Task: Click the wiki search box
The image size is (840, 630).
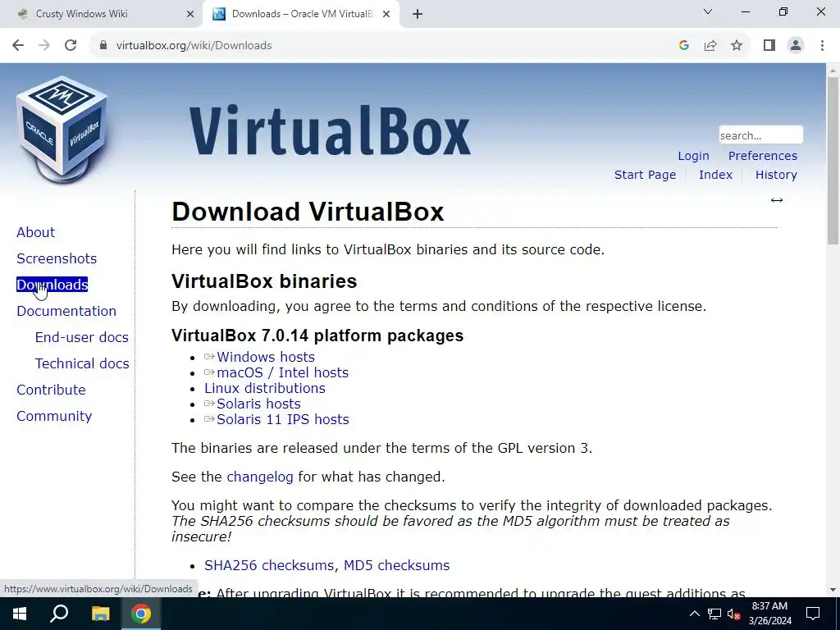Action: (x=760, y=135)
